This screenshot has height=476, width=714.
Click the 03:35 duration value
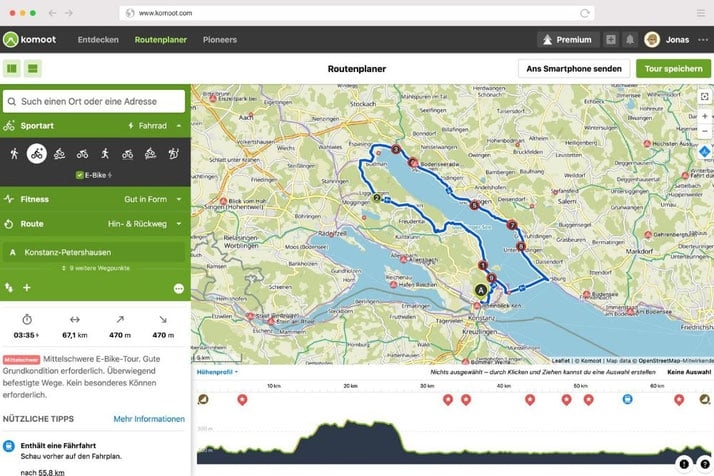click(x=26, y=335)
